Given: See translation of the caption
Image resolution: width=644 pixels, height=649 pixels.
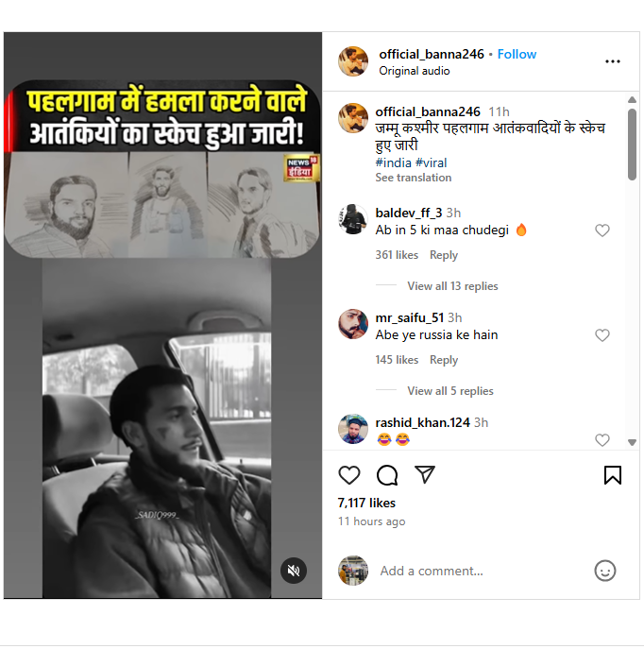Looking at the screenshot, I should (x=414, y=178).
